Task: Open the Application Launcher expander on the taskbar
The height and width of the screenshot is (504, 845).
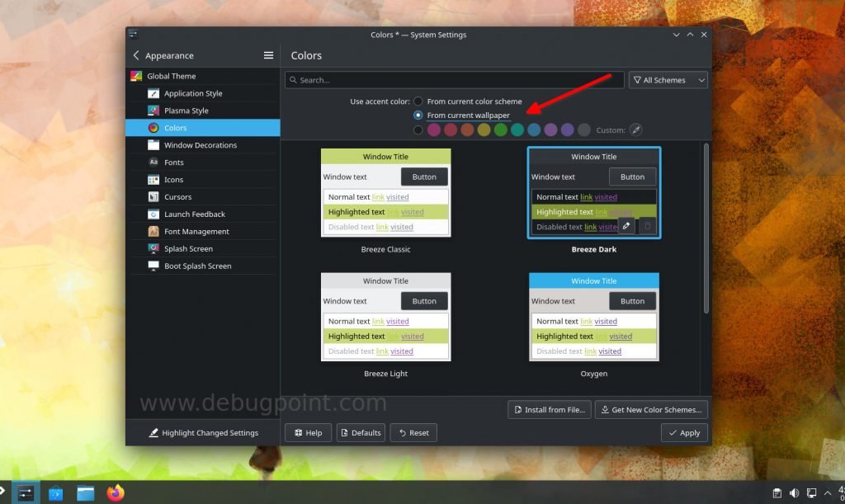Action: [x=4, y=492]
